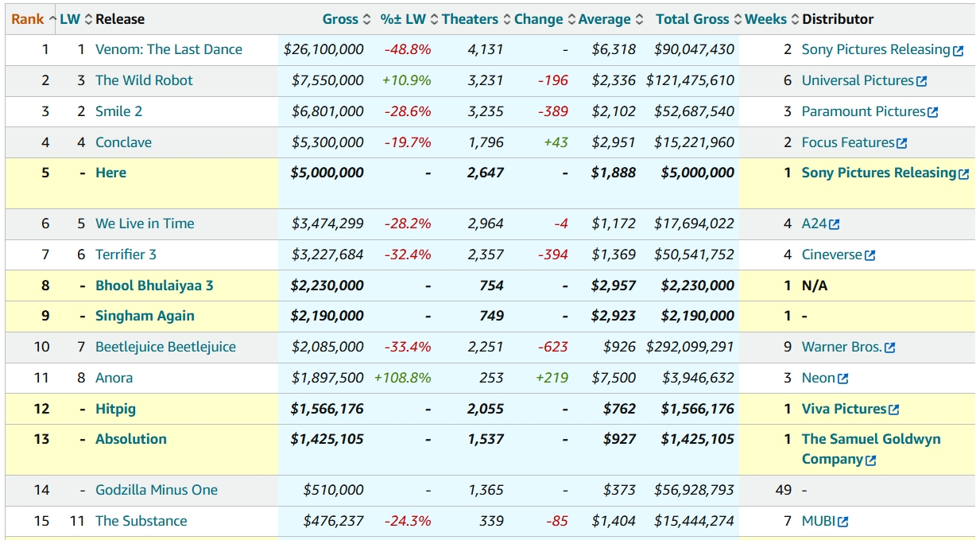980x540 pixels.
Task: Sort table by Gross column
Action: coord(347,19)
